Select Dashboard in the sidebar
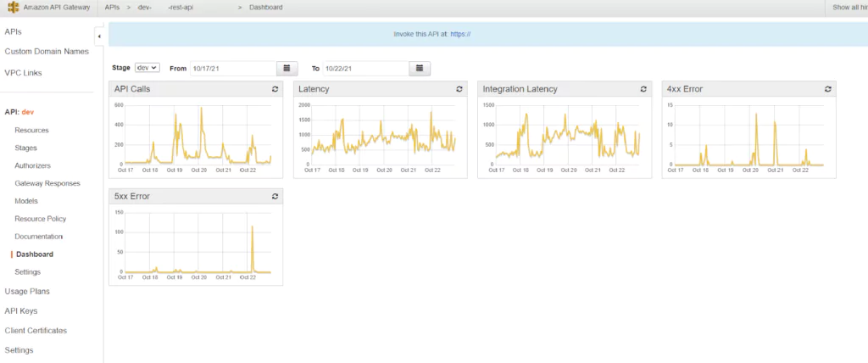Image resolution: width=868 pixels, height=363 pixels. pyautogui.click(x=35, y=254)
